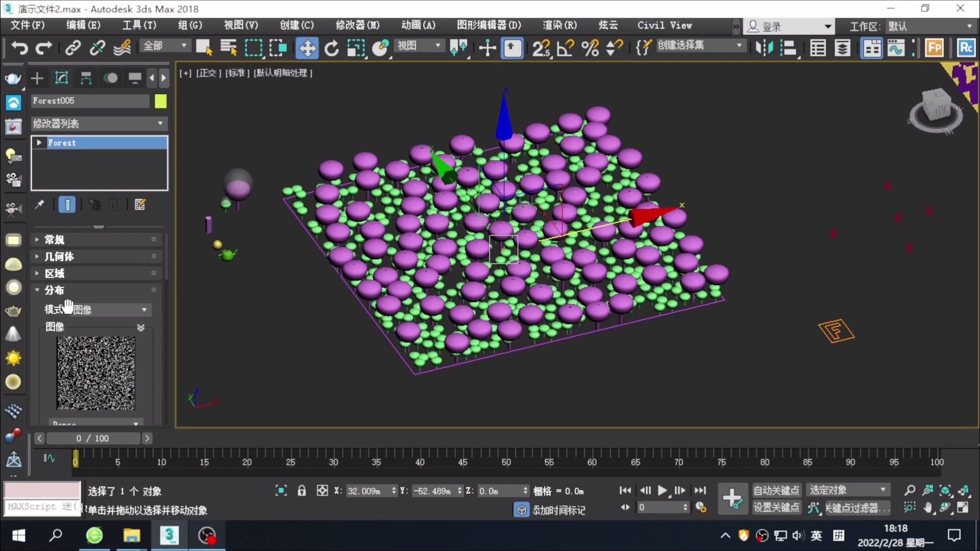Activate the Select and Move tool

pyautogui.click(x=307, y=48)
